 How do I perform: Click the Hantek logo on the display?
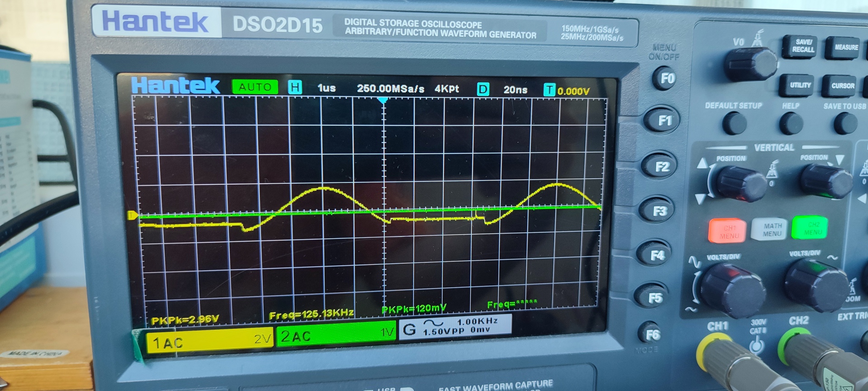click(175, 86)
